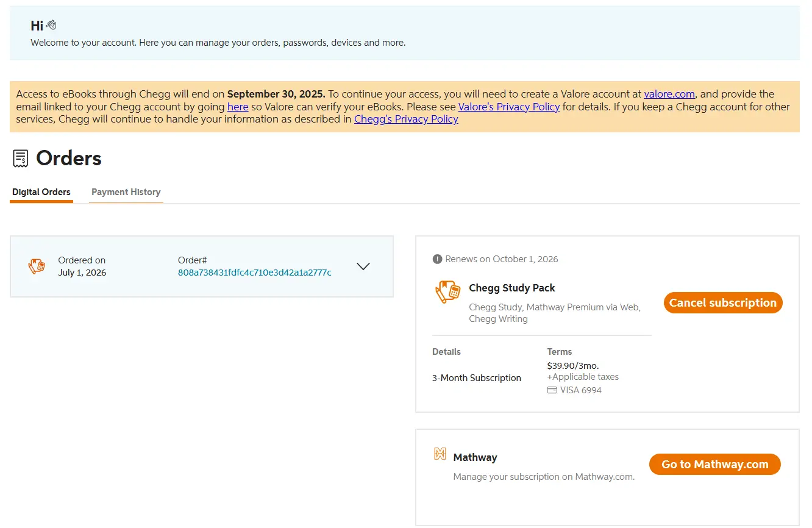Go to Mathway.com via the button
812x528 pixels.
(715, 465)
